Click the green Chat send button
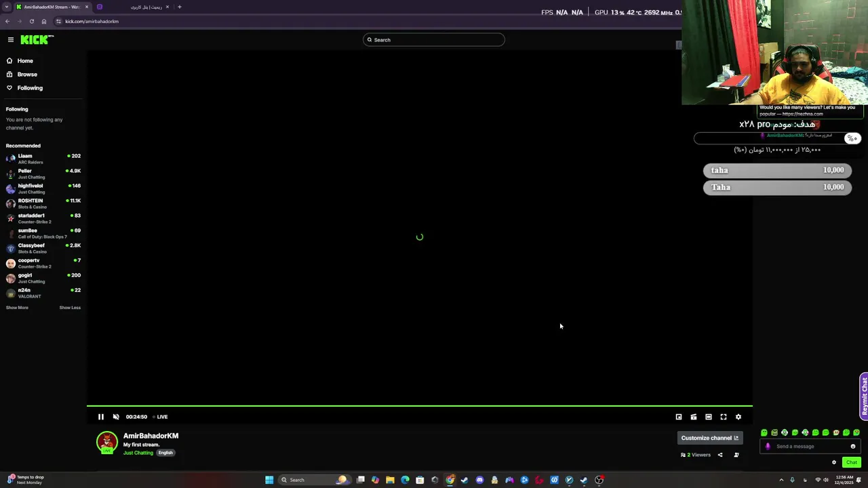The width and height of the screenshot is (868, 488). [852, 462]
